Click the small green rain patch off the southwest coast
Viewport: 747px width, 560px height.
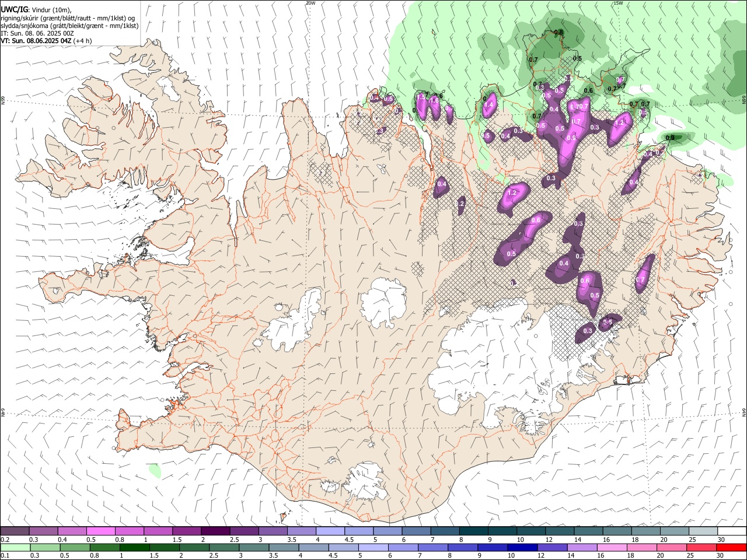pos(155,470)
